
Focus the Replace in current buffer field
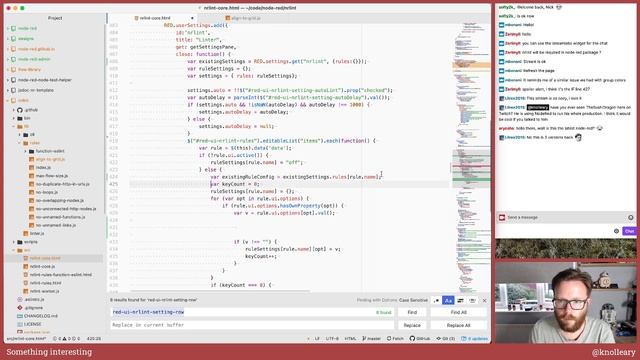(x=252, y=325)
